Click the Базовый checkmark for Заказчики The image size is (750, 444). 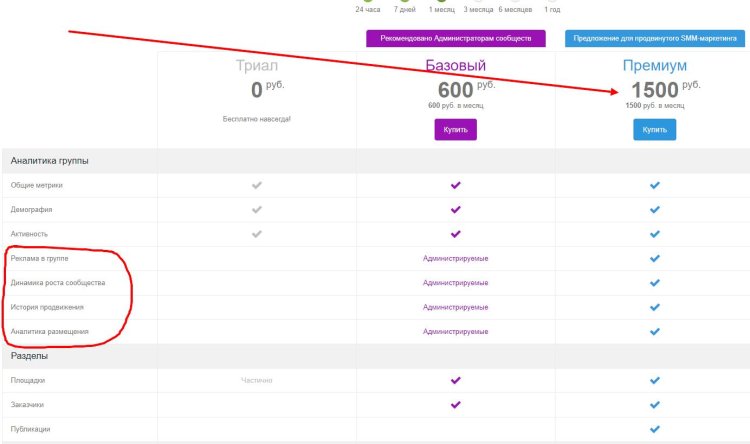click(x=455, y=404)
